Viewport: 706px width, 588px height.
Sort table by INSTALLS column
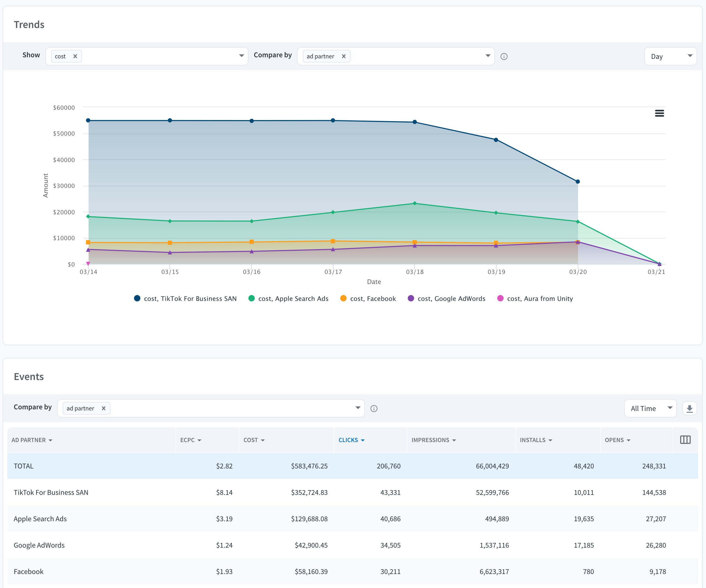[536, 440]
